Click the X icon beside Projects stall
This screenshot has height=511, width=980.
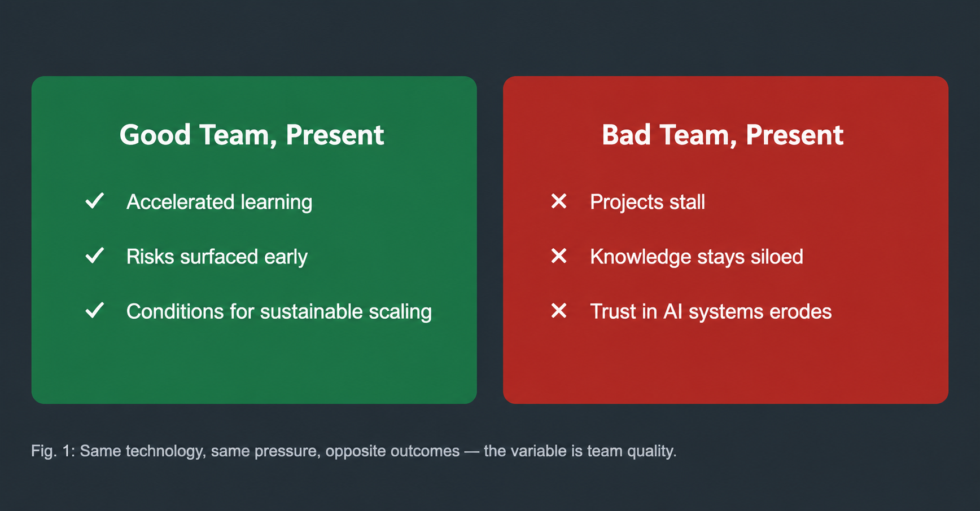tap(559, 201)
